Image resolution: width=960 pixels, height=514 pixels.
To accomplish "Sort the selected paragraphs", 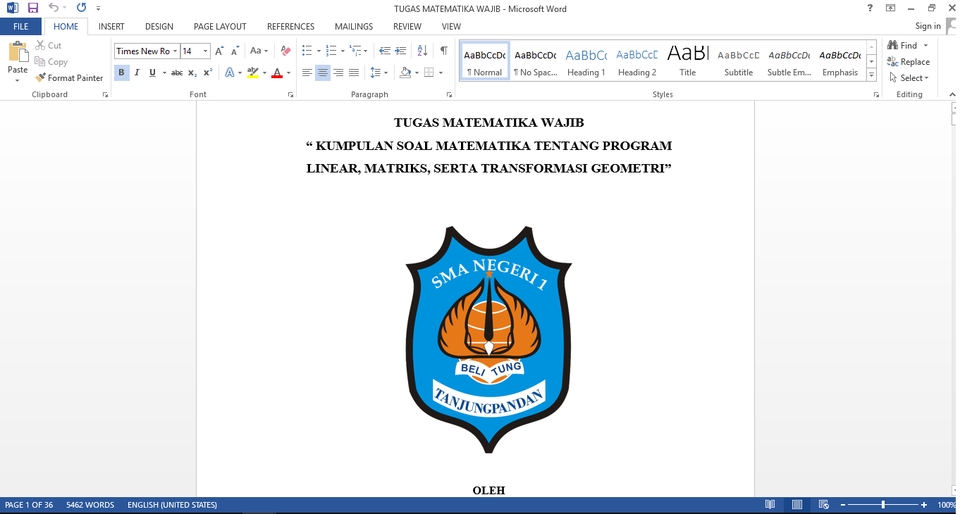I will pyautogui.click(x=422, y=51).
